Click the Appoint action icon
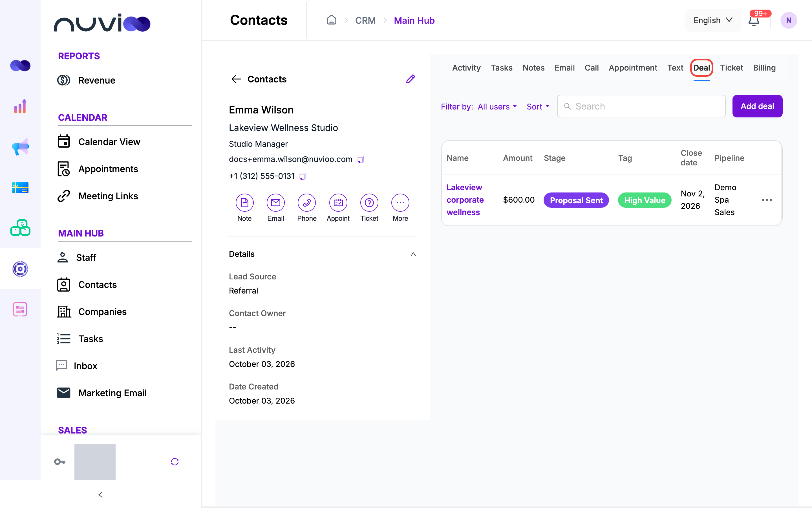 (x=338, y=203)
